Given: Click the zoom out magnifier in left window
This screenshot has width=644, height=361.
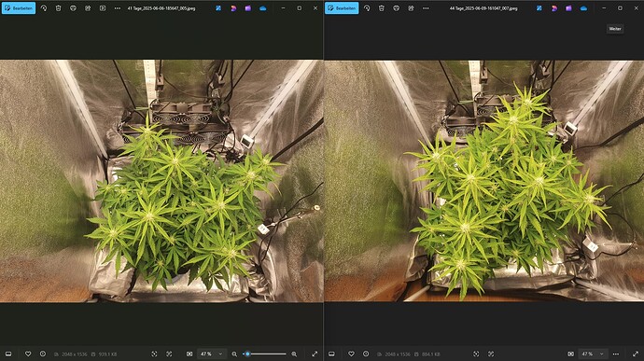Looking at the screenshot, I should (234, 354).
